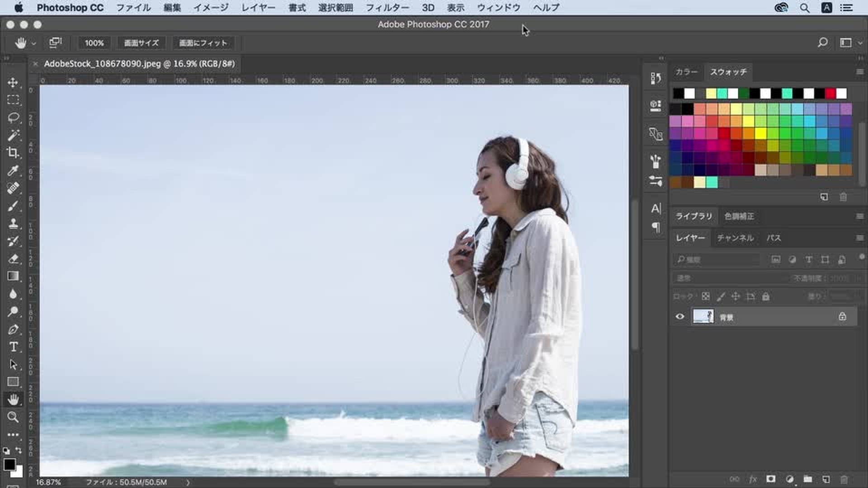Viewport: 868px width, 488px height.
Task: Toggle lock transparent pixels icon
Action: pyautogui.click(x=705, y=296)
